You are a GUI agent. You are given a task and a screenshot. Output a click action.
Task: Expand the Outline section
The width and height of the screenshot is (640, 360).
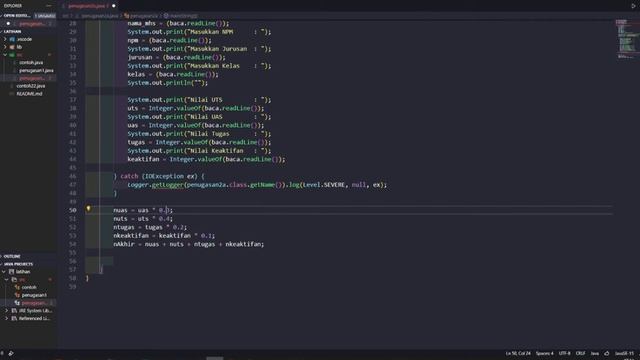[x=2, y=256]
